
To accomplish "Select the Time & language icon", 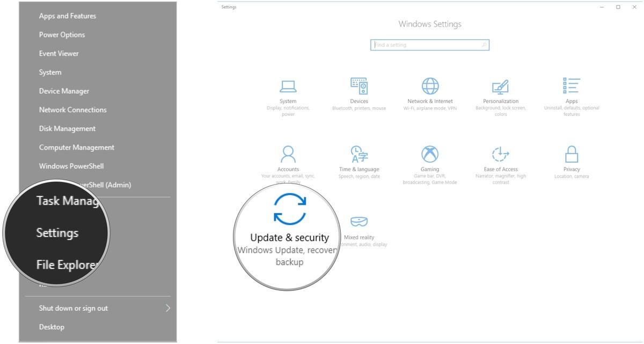I will point(359,154).
